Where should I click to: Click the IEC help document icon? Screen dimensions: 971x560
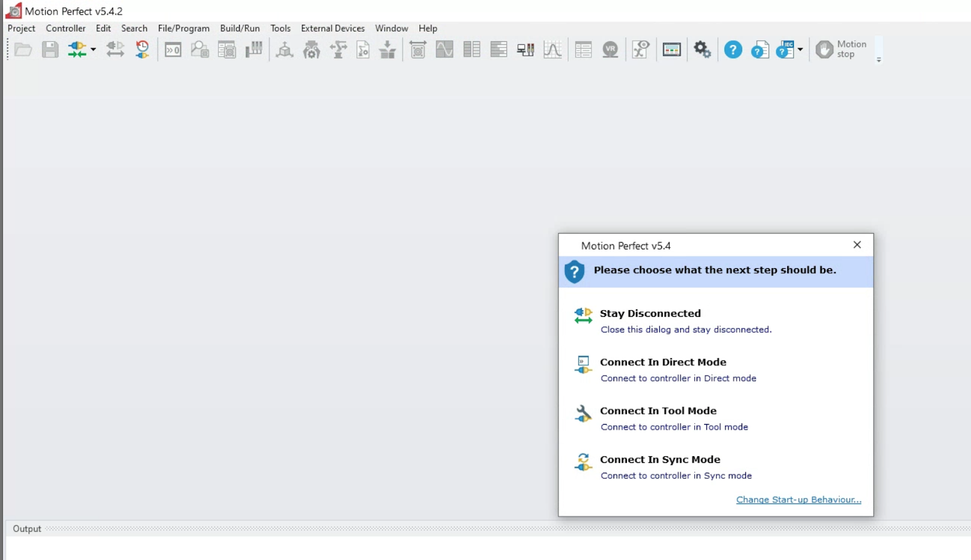[x=785, y=50]
